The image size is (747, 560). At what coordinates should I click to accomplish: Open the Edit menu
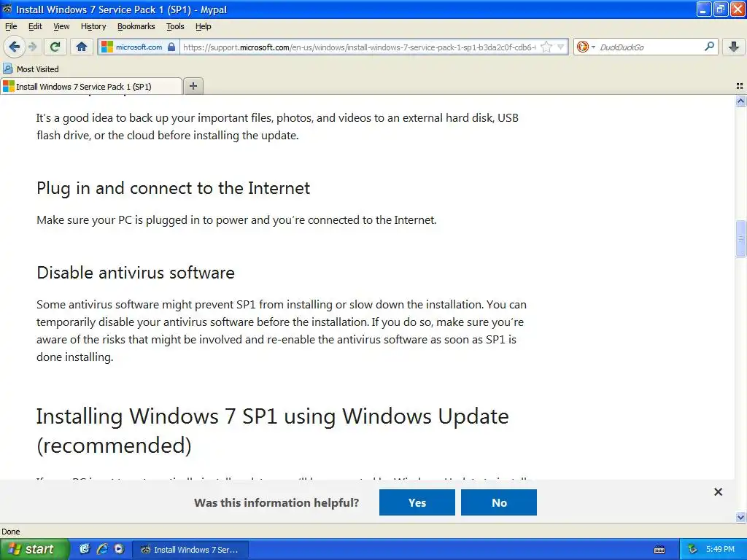[x=35, y=26]
